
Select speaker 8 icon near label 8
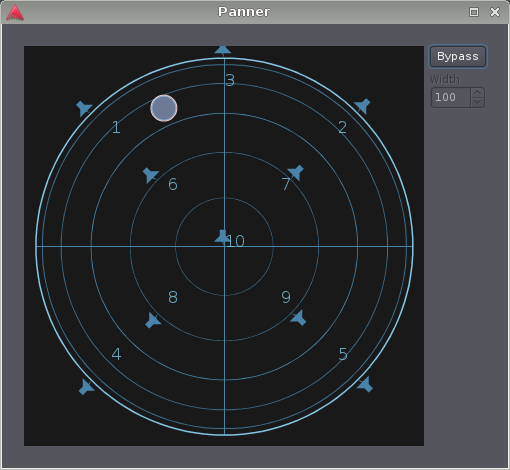coord(153,320)
